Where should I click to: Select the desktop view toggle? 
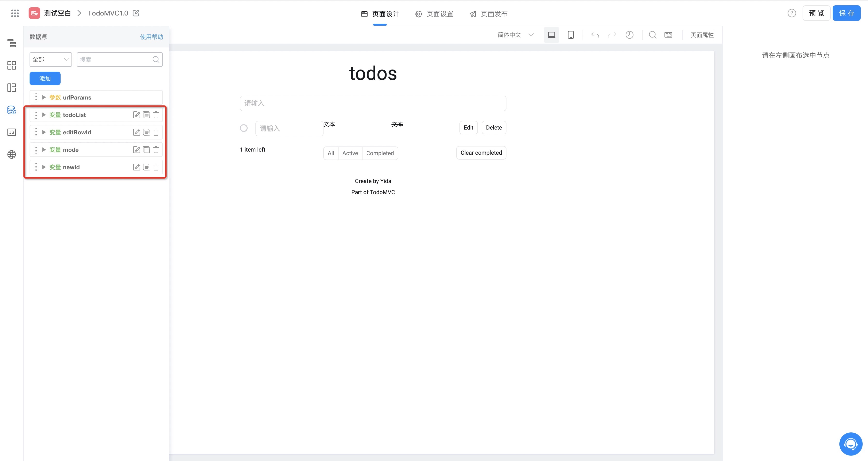(551, 35)
